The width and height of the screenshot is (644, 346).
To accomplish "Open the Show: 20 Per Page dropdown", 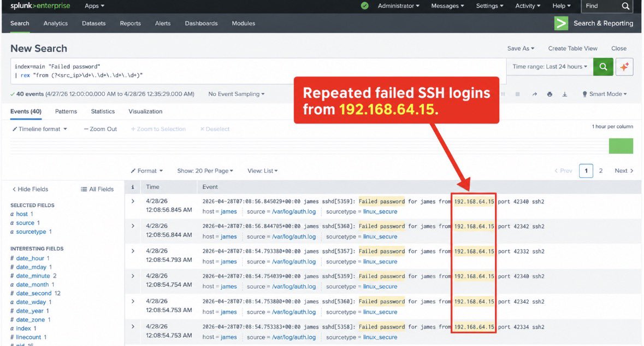I will click(x=205, y=171).
